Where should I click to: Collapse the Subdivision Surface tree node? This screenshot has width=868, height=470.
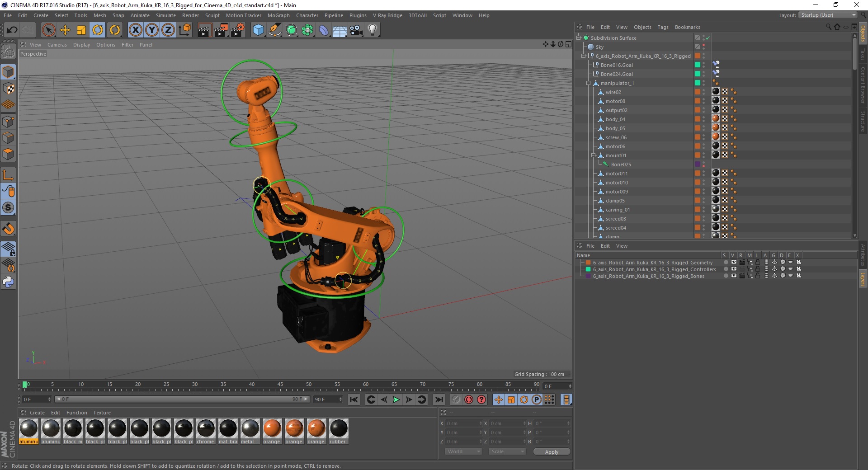[579, 38]
